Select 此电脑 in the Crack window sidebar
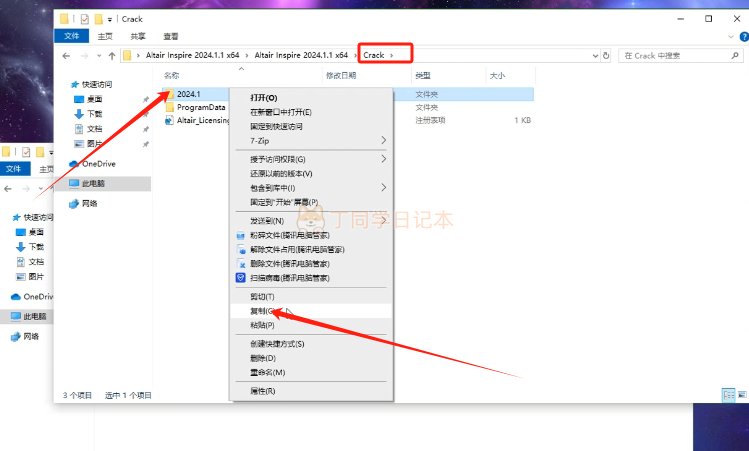This screenshot has width=749, height=451. point(103,183)
